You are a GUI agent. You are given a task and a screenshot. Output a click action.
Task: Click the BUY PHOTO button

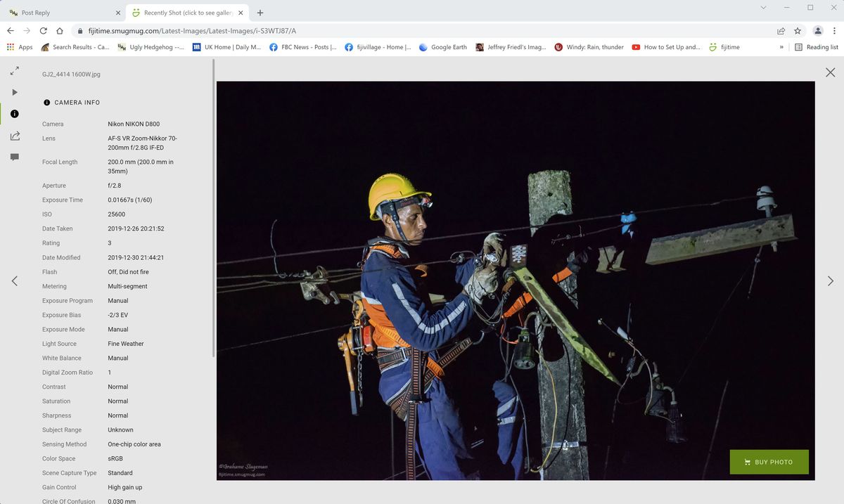(769, 462)
